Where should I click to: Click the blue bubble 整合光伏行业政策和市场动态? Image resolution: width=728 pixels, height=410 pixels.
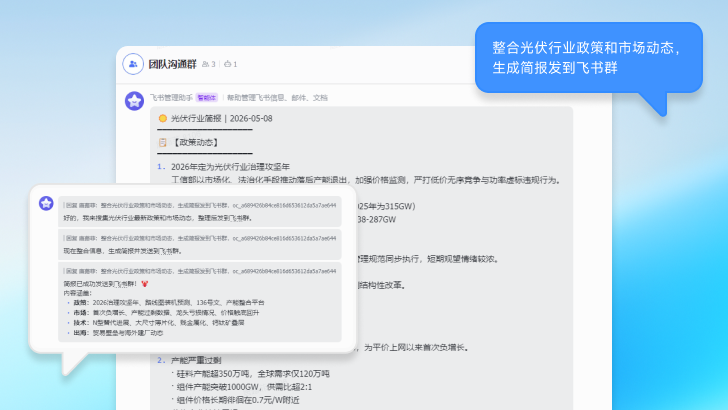click(x=588, y=58)
